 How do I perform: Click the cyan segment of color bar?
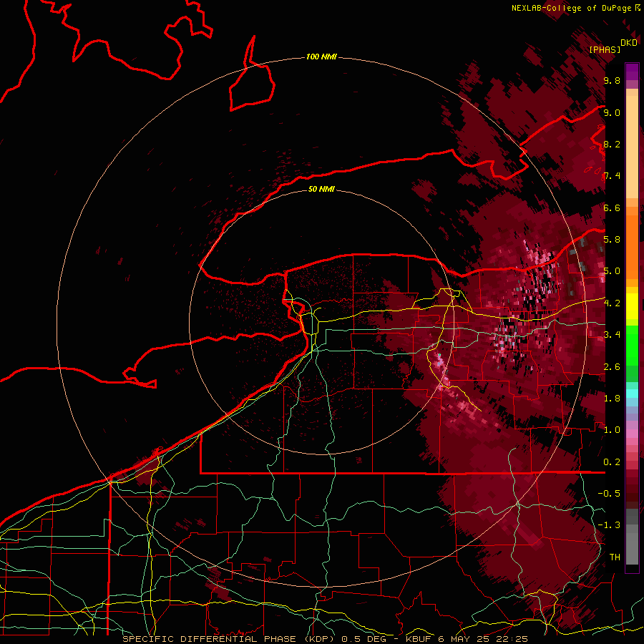coord(632,394)
